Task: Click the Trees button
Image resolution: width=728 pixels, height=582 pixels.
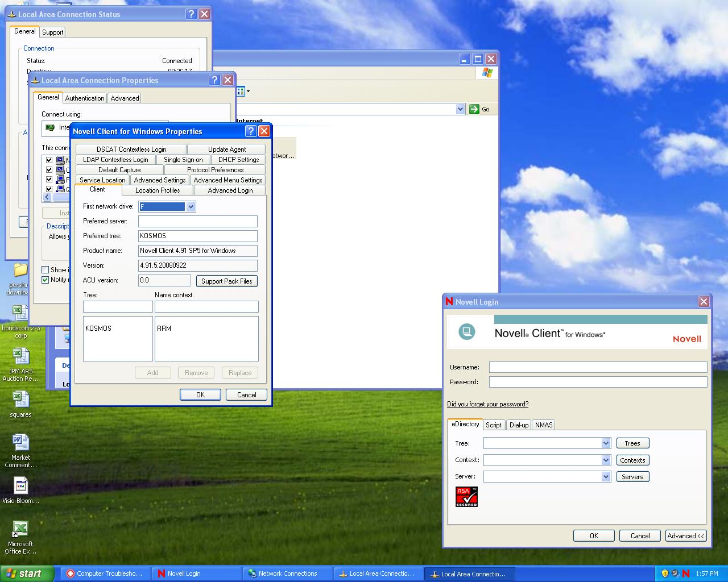Action: (632, 443)
